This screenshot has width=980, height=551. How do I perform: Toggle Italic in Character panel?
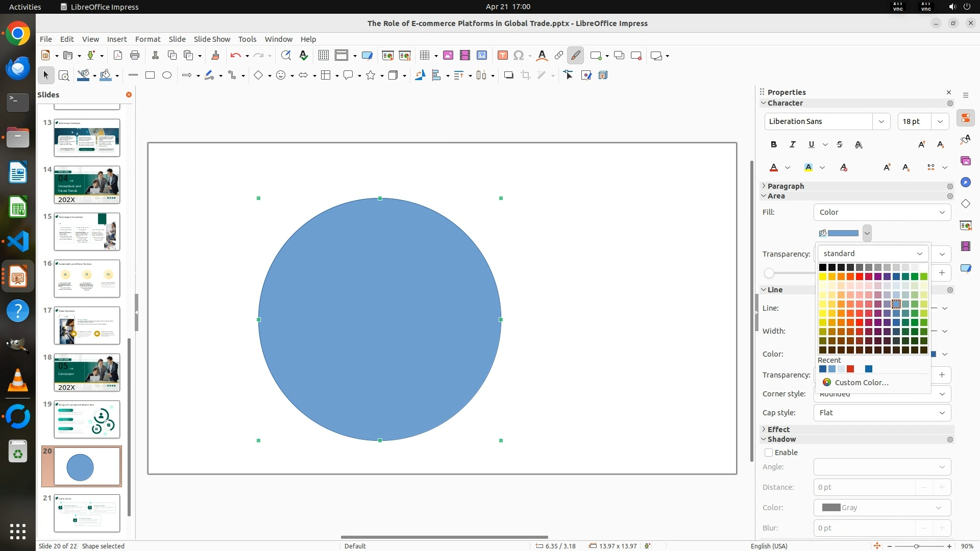(793, 145)
